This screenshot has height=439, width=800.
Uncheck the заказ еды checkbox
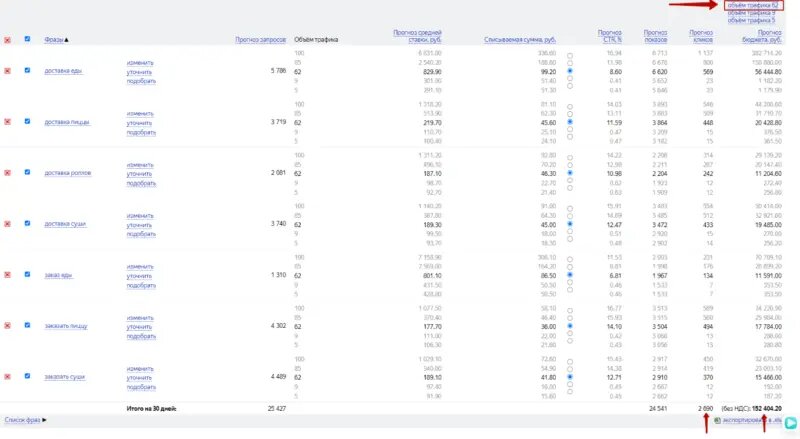point(27,274)
